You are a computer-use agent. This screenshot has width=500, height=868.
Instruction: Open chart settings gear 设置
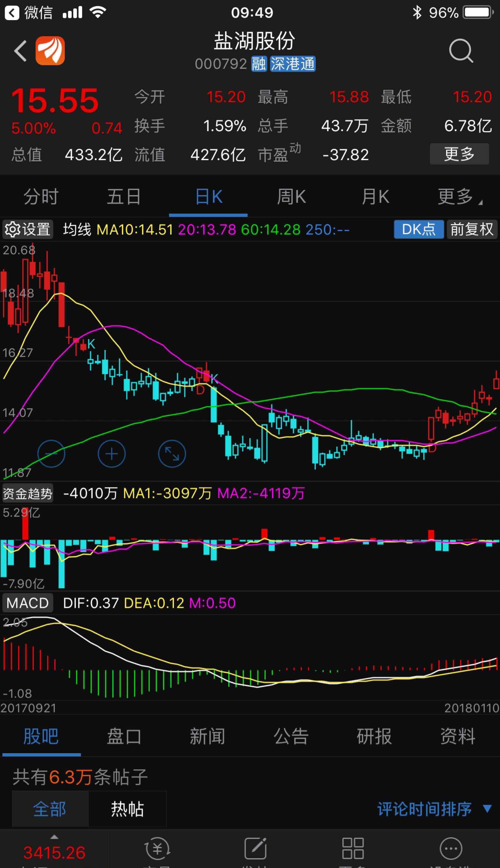(x=27, y=229)
